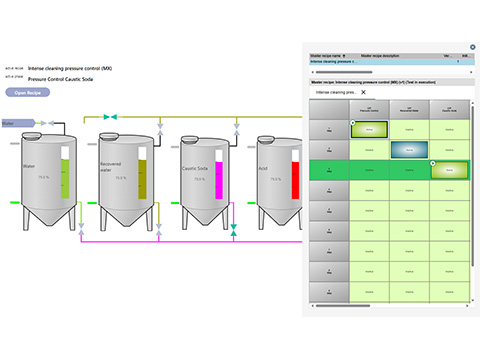Click the red level bar of Acid tank

tap(295, 180)
